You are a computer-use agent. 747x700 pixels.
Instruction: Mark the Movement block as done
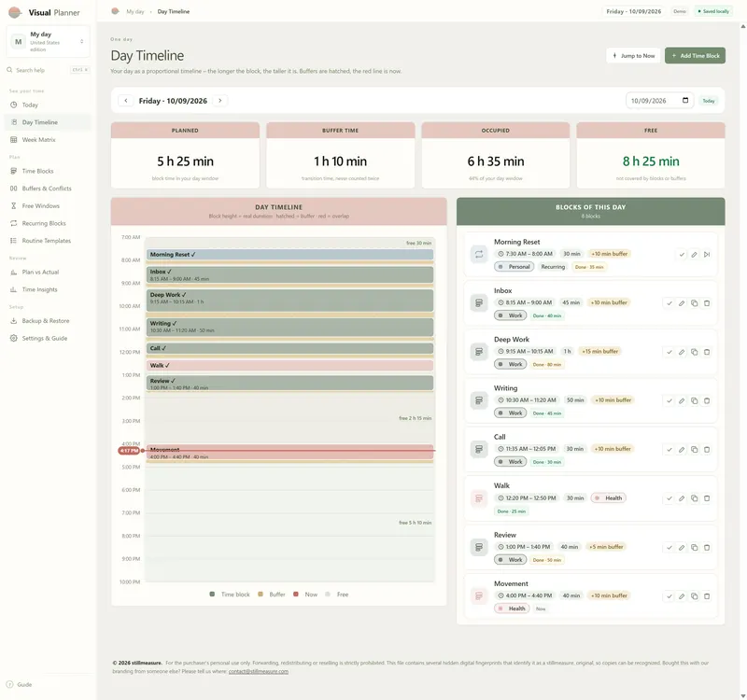tap(669, 596)
